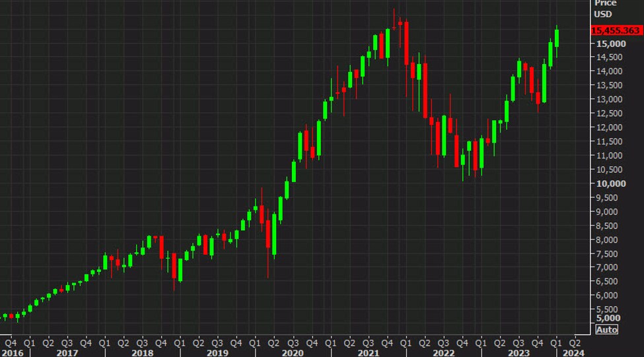This screenshot has height=357, width=644.
Task: Select the 2016 year label on time axis
Action: (x=13, y=353)
